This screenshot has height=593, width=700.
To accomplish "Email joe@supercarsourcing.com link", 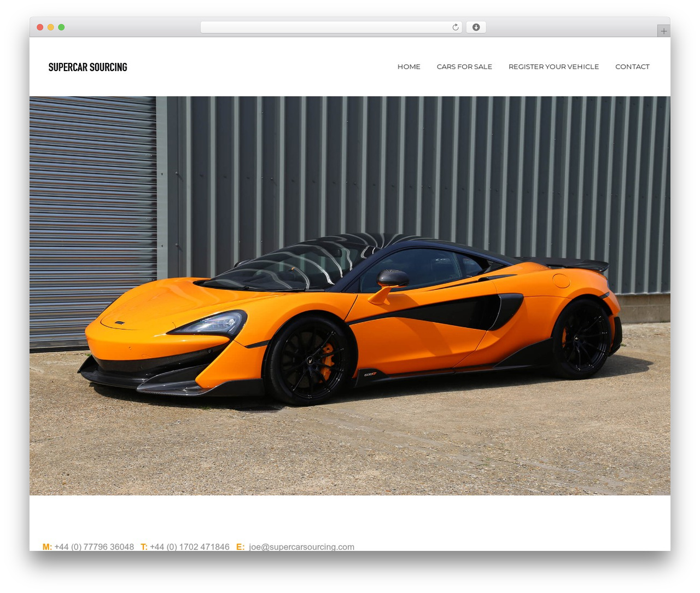I will click(x=301, y=547).
